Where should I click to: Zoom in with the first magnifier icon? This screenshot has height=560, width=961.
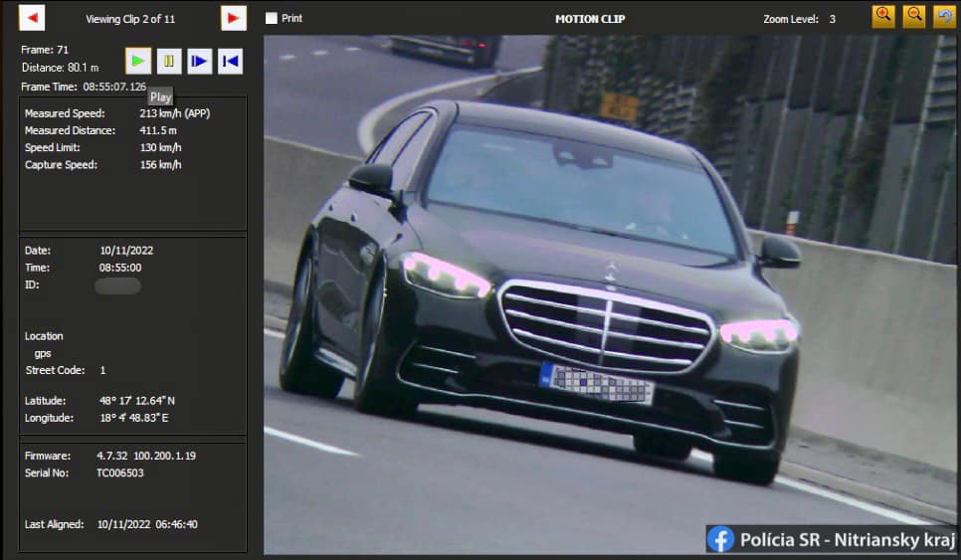click(883, 17)
